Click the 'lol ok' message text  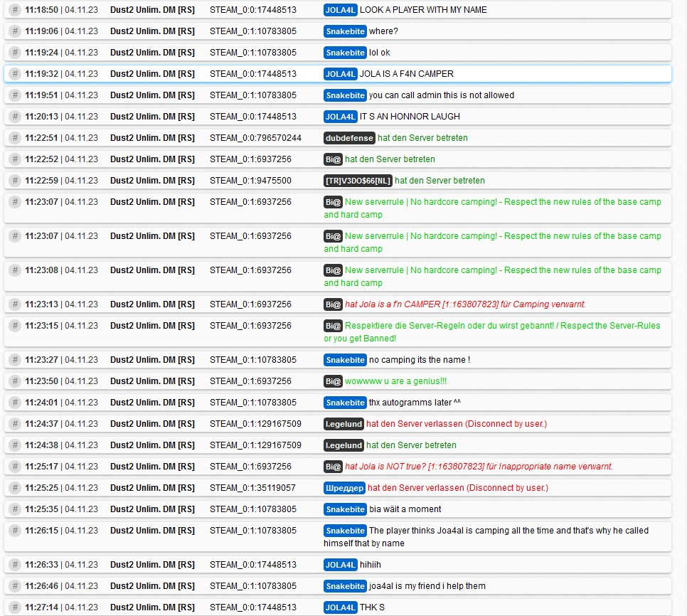[x=380, y=53]
